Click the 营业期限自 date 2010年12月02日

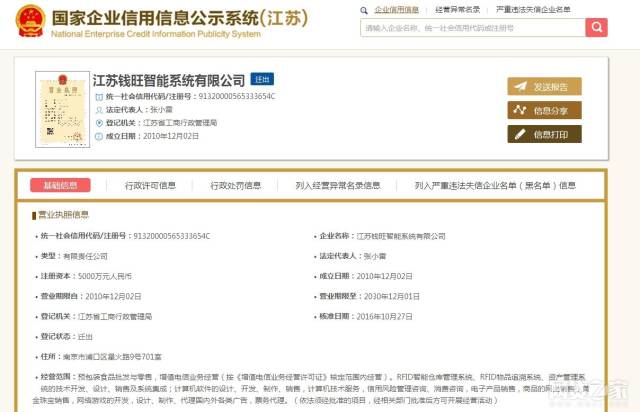tap(113, 296)
